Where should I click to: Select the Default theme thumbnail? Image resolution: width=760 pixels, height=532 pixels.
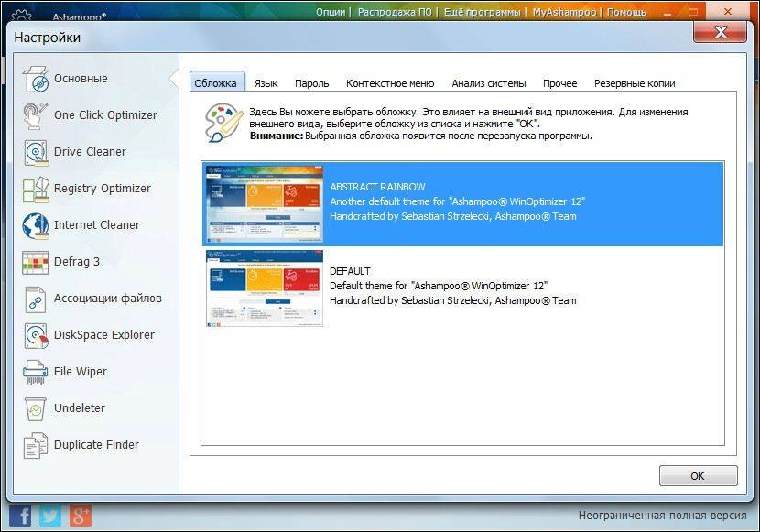265,288
